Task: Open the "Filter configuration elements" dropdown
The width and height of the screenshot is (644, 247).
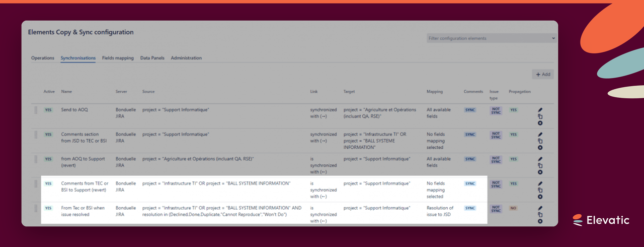Action: [x=492, y=38]
